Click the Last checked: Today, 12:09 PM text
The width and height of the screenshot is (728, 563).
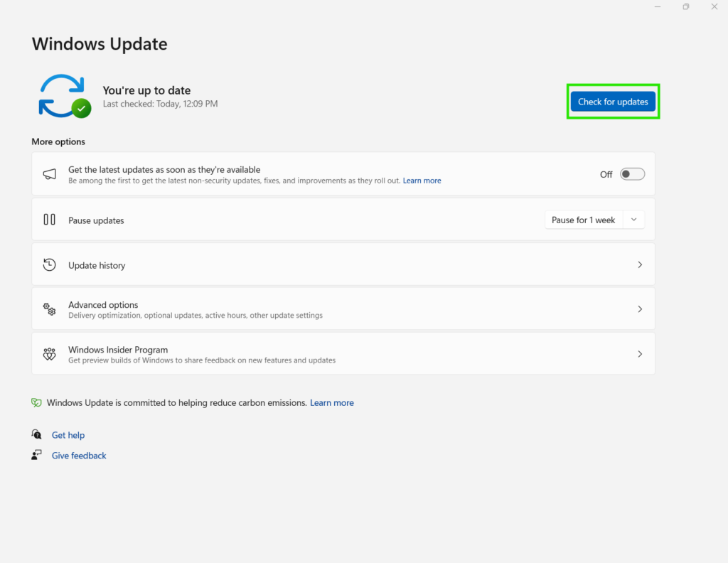(160, 104)
